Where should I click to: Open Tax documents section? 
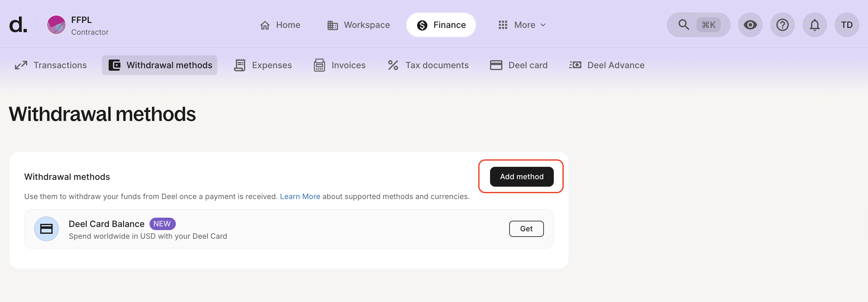tap(428, 65)
